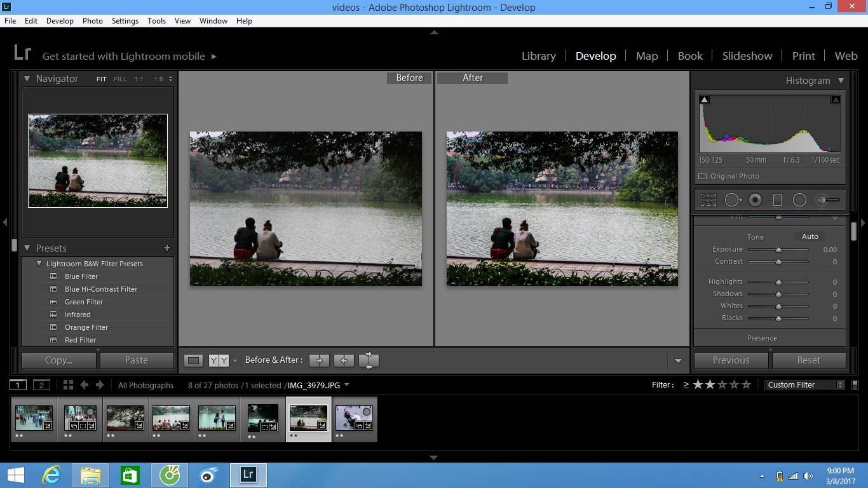Click the Reset button
Screen dimensions: 868x488
tap(809, 360)
